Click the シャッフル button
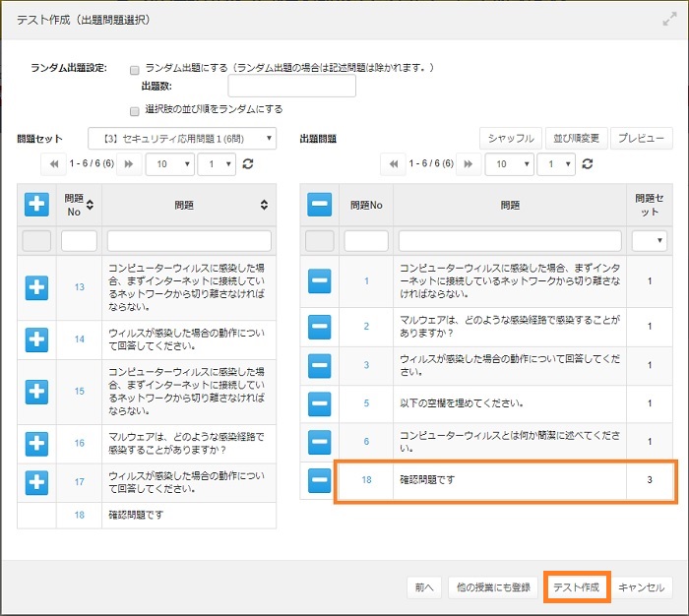Image resolution: width=689 pixels, height=616 pixels. pyautogui.click(x=511, y=138)
